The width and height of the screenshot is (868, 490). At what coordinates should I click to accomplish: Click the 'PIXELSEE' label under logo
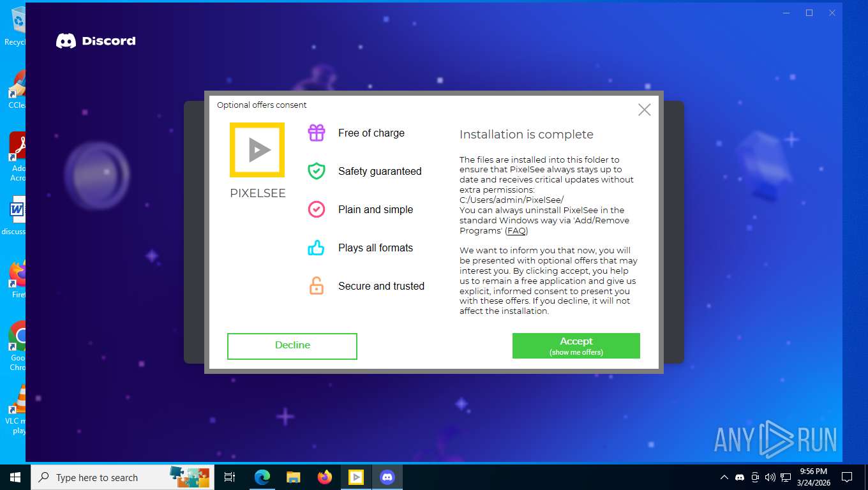(x=258, y=193)
